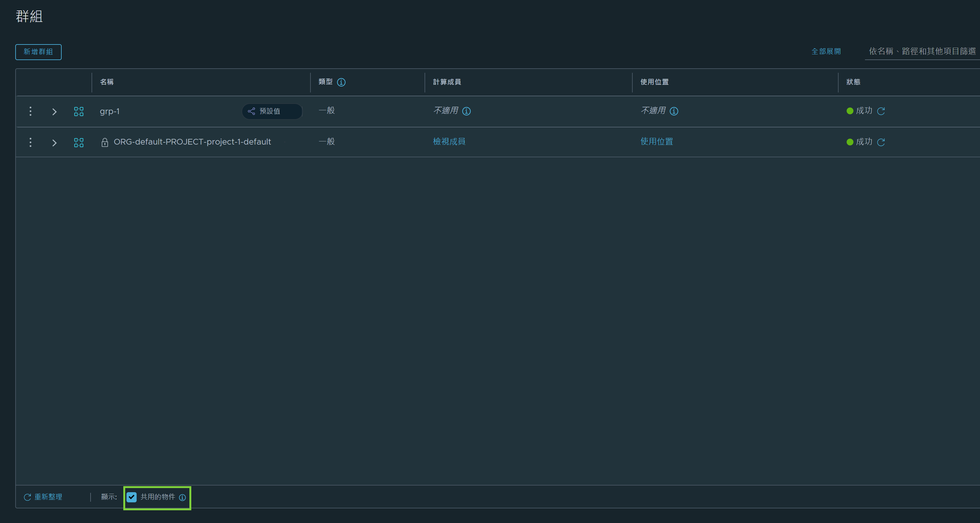Open the actions menu for grp-1

31,112
